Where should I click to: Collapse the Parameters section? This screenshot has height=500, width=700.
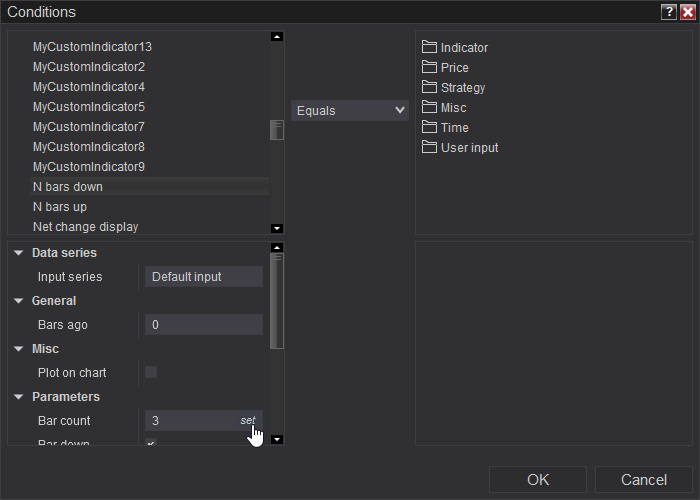19,397
